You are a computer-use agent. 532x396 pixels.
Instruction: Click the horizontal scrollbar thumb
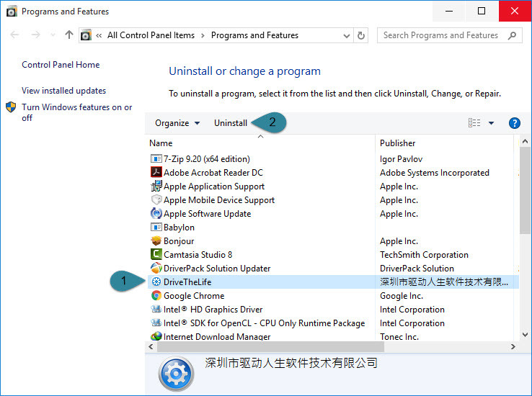(271, 346)
